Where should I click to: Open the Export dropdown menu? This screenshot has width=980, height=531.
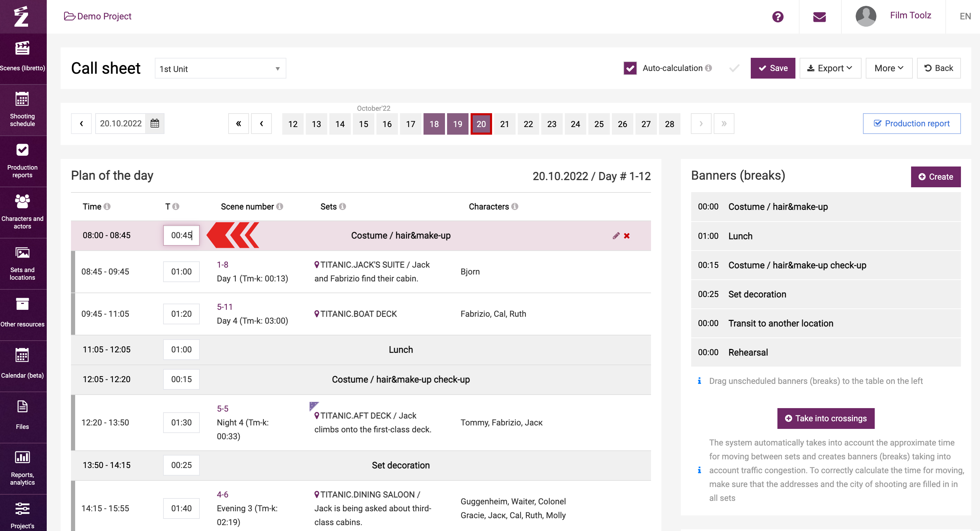[x=830, y=68]
